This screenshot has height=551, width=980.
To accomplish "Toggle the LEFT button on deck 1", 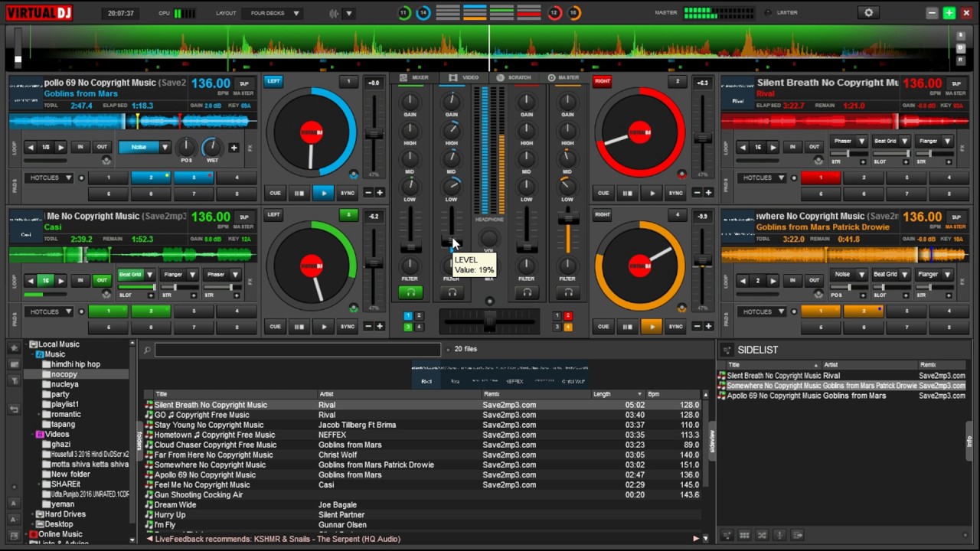I will point(273,81).
